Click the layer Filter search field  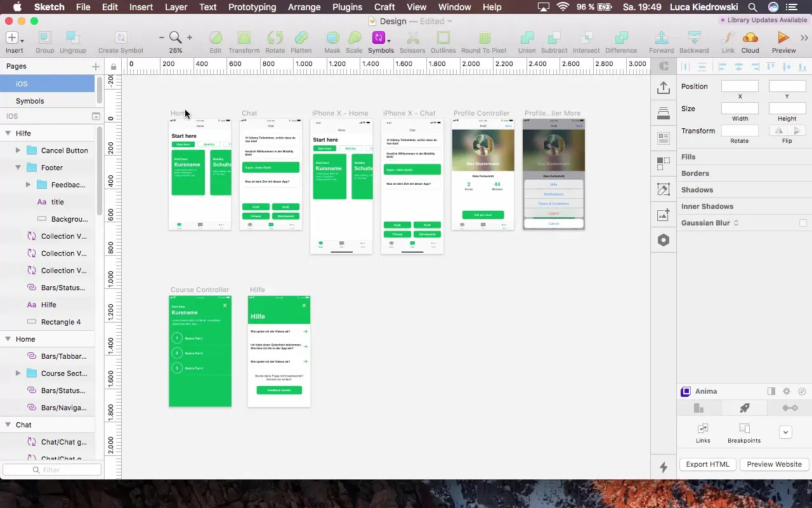[x=52, y=470]
